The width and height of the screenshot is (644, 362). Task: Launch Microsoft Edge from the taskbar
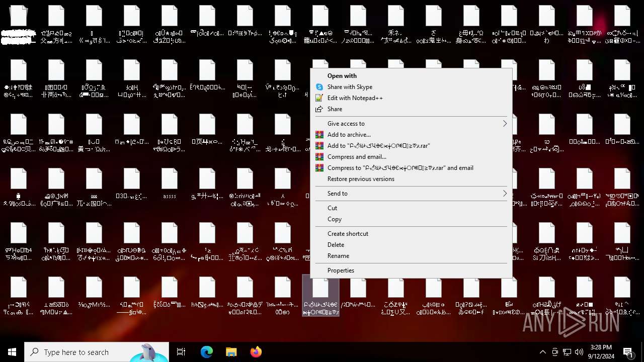(207, 352)
